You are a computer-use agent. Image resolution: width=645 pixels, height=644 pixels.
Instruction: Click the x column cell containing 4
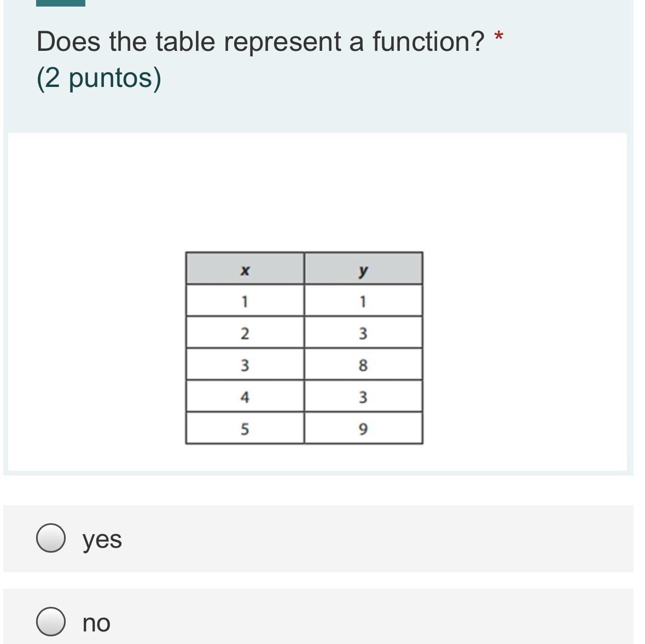(x=245, y=396)
